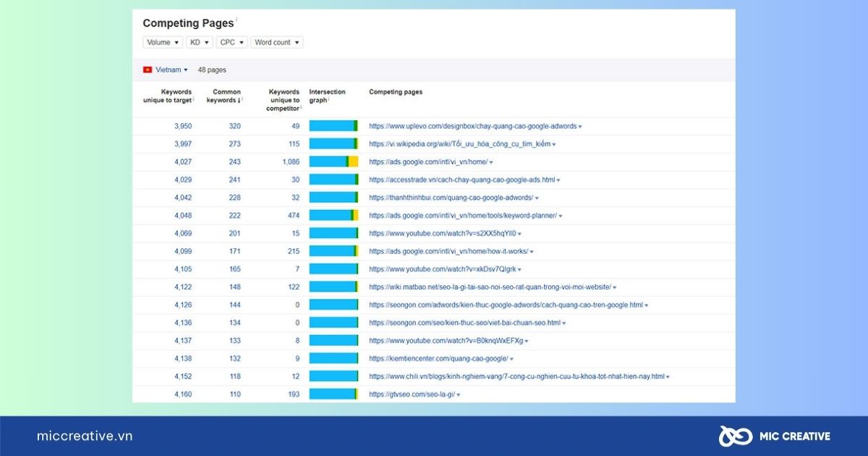Screen dimensions: 868x456
Task: Open the YouTube link ending xkDsv7QIgrk
Action: coord(443,269)
